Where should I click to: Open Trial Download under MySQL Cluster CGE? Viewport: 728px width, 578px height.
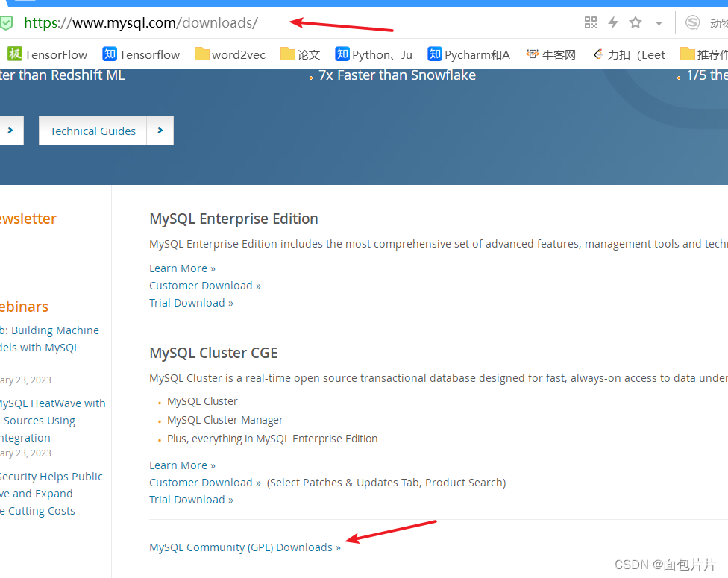(x=191, y=500)
